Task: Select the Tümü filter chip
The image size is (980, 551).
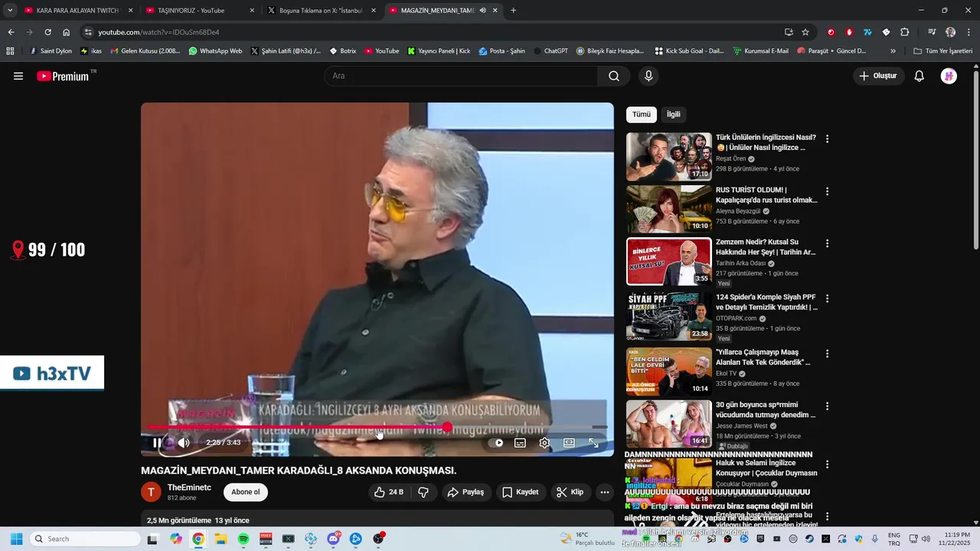Action: tap(641, 114)
